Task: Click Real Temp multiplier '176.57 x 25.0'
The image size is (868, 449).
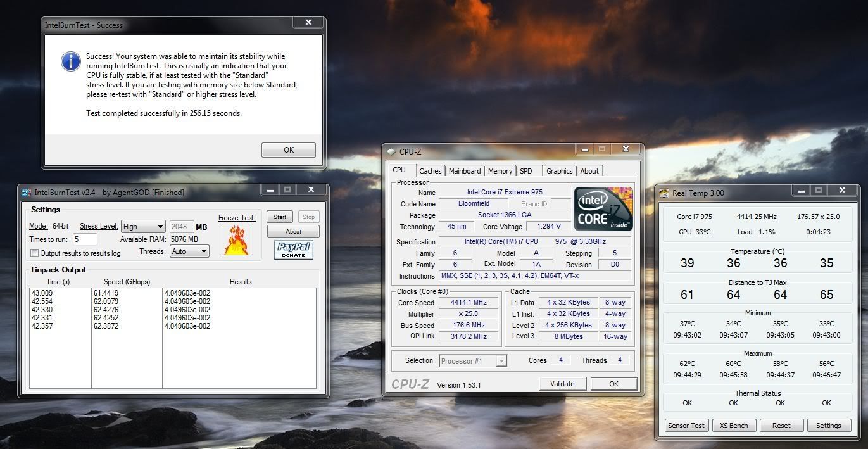Action: click(x=818, y=217)
